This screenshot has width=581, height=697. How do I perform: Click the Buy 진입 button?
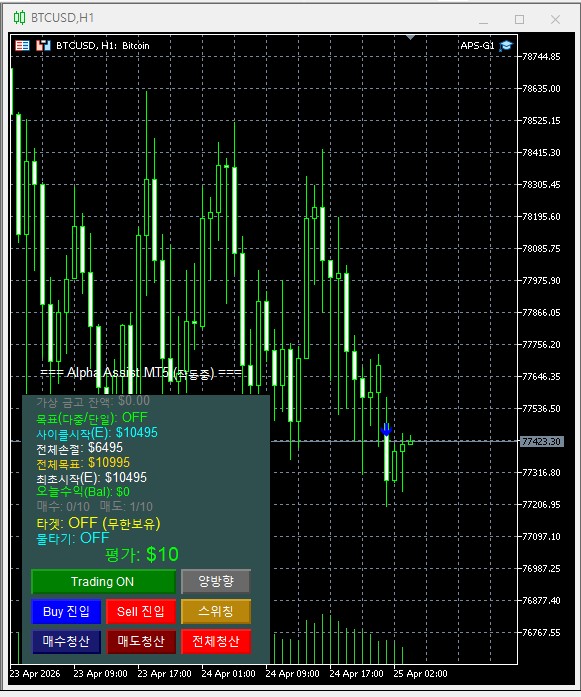point(66,612)
